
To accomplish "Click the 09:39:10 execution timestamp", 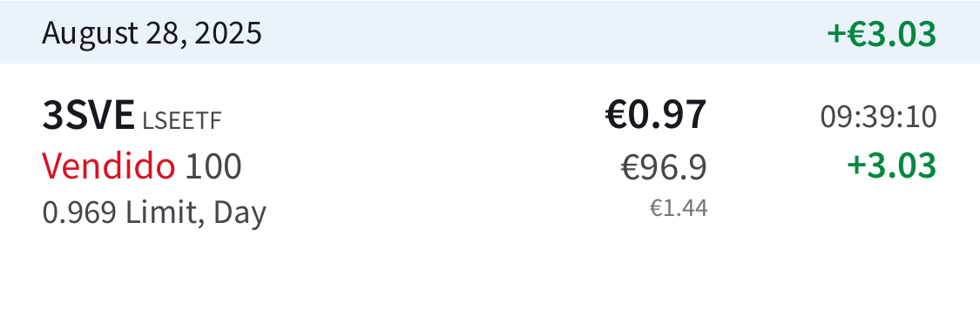I will 878,118.
